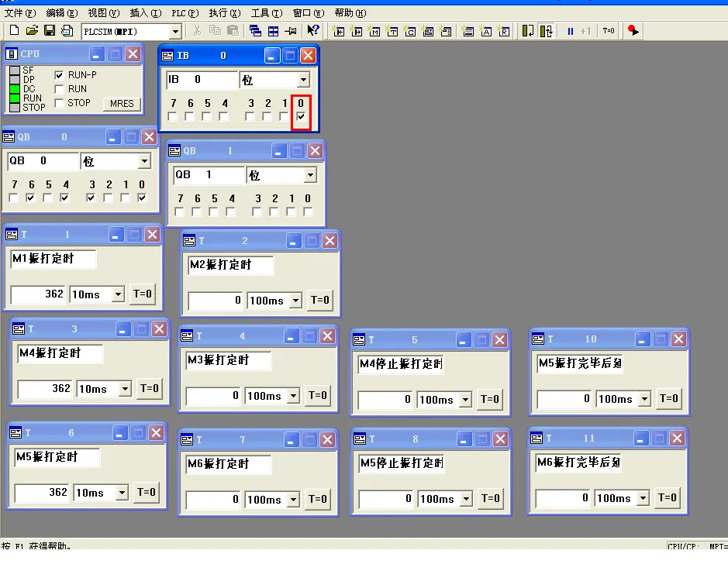The height and width of the screenshot is (564, 728).
Task: Check the RUN mode checkbox
Action: pos(59,89)
